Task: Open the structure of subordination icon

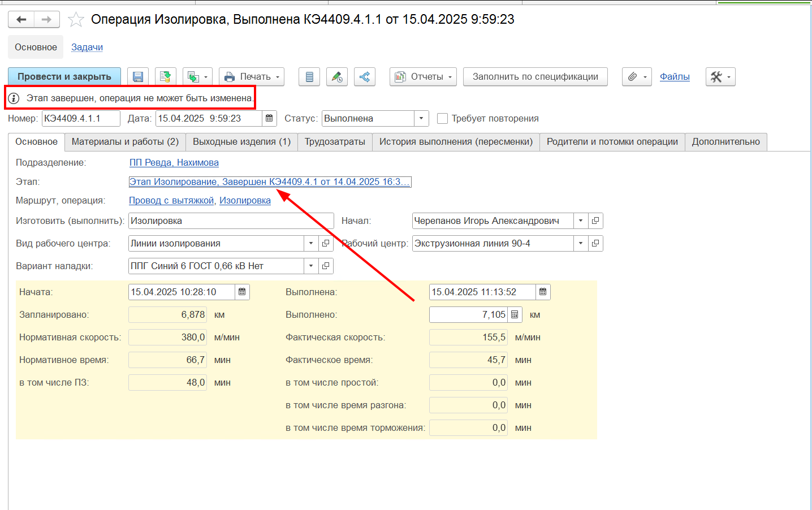Action: coord(365,77)
